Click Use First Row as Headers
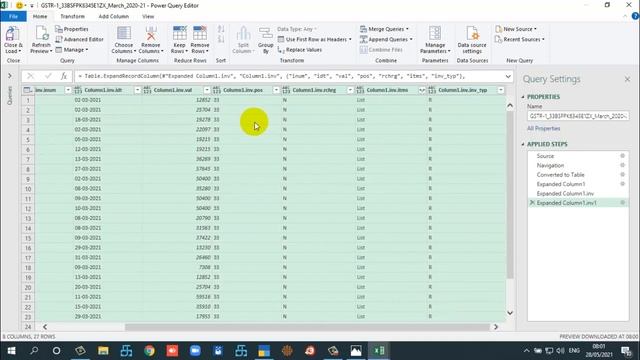Screen dimensions: 640x360 coord(315,39)
